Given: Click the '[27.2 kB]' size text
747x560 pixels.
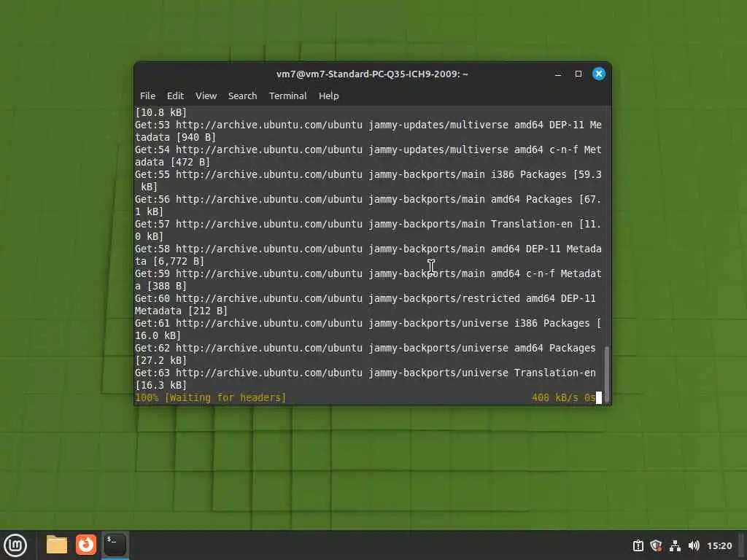Looking at the screenshot, I should click(160, 360).
